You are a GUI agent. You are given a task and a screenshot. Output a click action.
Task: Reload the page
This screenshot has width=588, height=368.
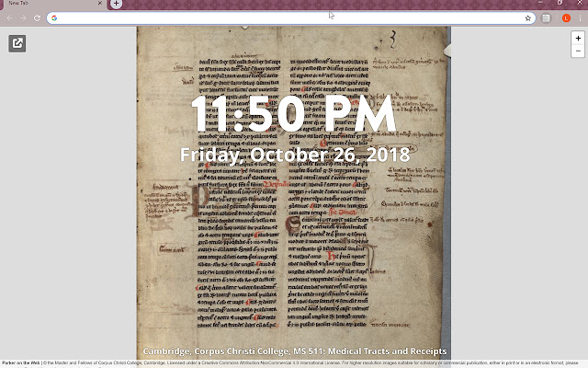tap(37, 18)
